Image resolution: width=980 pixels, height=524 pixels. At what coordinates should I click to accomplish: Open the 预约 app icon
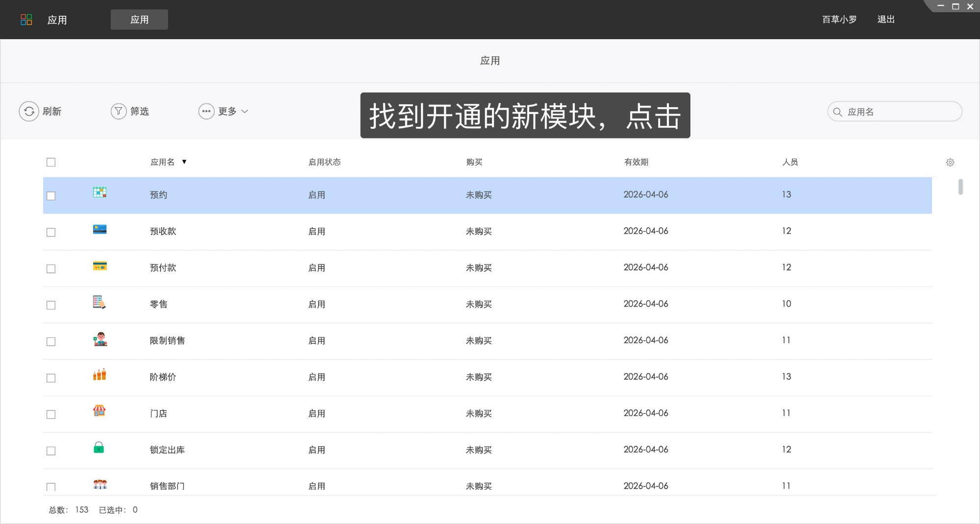(99, 193)
